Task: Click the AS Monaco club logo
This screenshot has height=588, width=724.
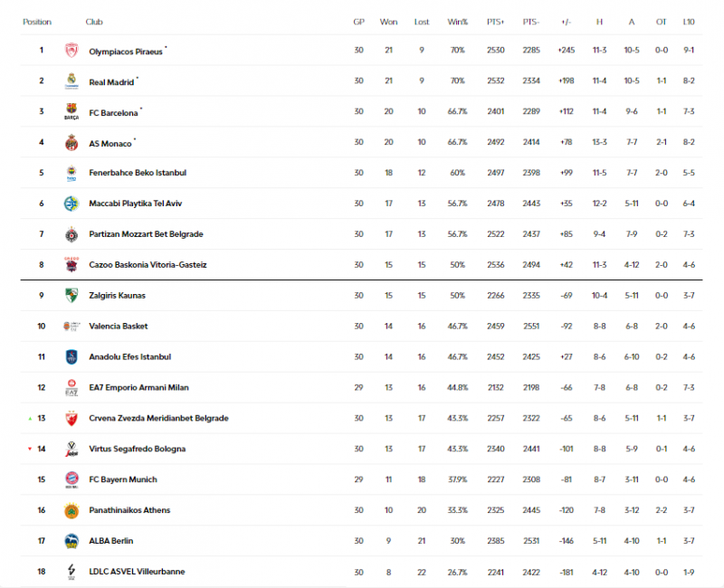Action: point(71,143)
